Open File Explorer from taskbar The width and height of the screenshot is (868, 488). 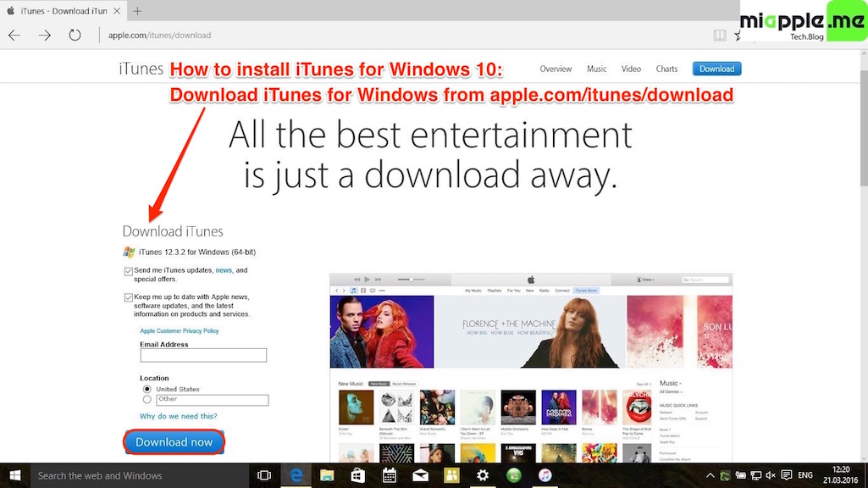327,475
